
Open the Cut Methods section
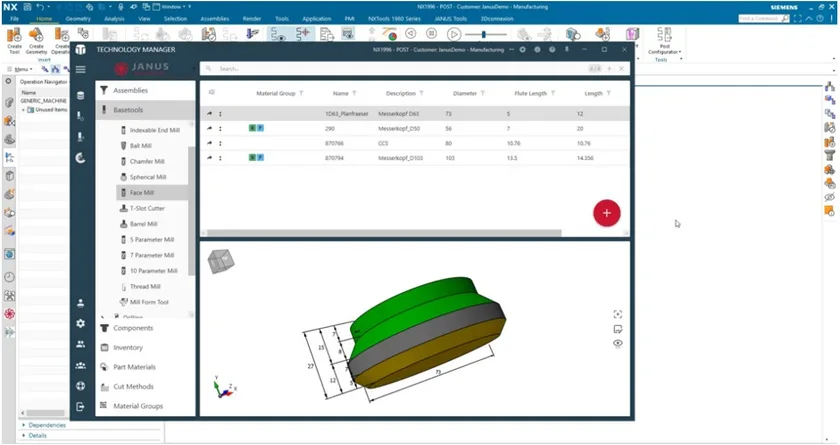(145, 387)
